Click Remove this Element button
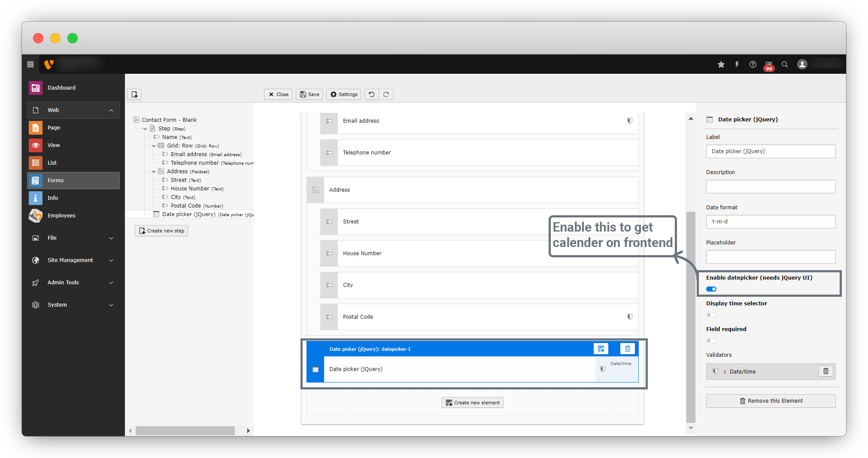The image size is (868, 458). pos(771,401)
